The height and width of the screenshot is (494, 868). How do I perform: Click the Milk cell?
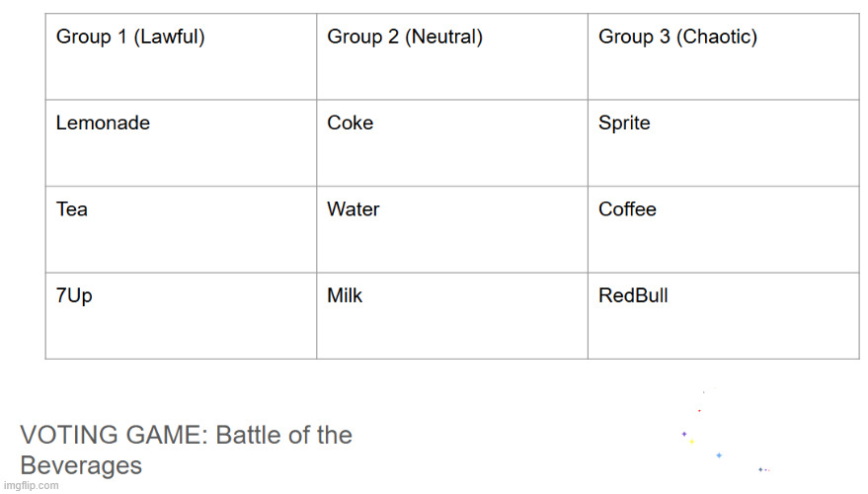pos(452,316)
